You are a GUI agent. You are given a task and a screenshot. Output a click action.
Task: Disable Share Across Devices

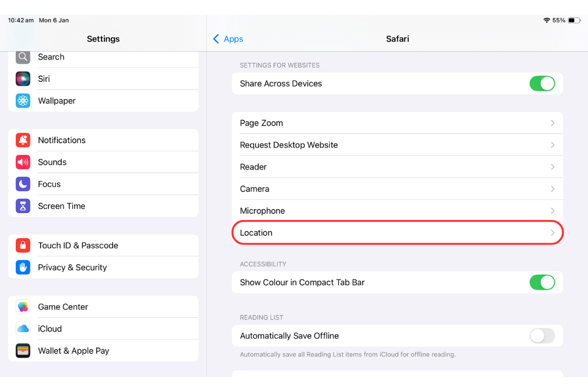pos(542,83)
